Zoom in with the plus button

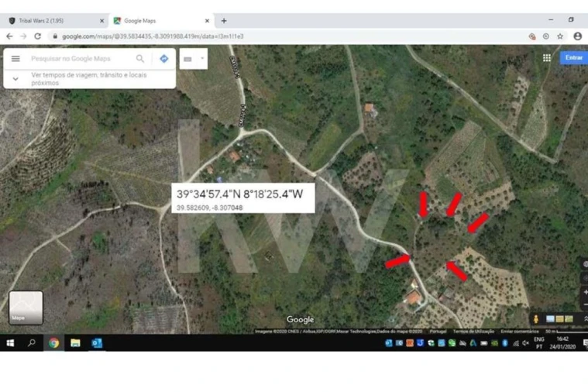pos(585,292)
